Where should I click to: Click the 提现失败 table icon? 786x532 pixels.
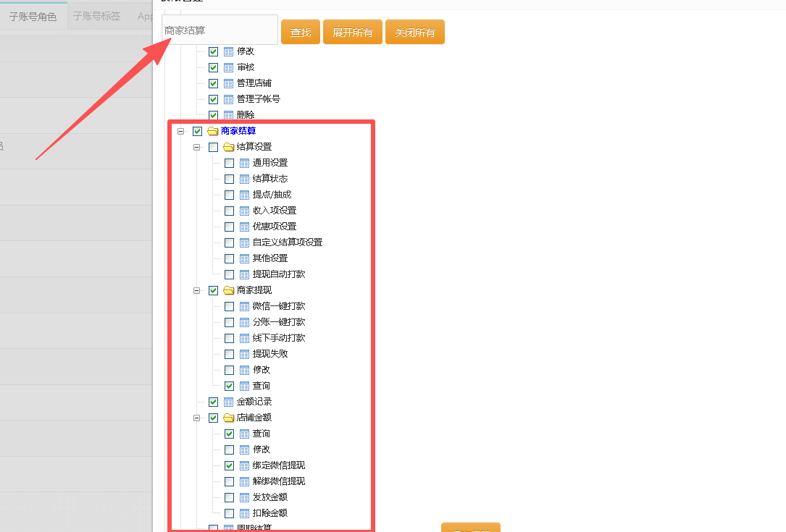(x=244, y=354)
